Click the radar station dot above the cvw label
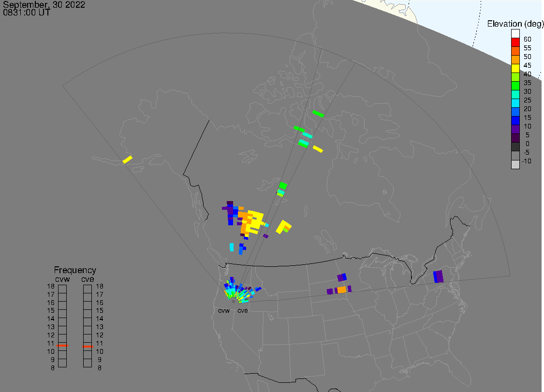 [234, 302]
